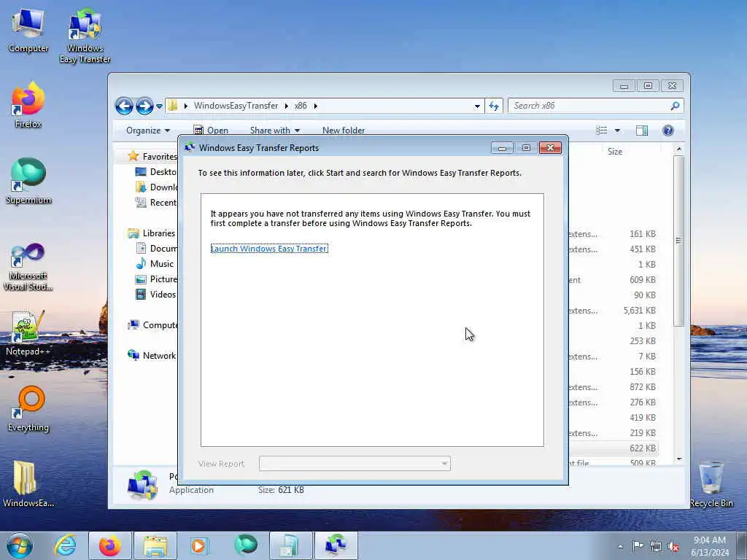This screenshot has width=747, height=560.
Task: Click WindowsEasyTransfer in the address breadcrumb
Action: click(x=236, y=106)
